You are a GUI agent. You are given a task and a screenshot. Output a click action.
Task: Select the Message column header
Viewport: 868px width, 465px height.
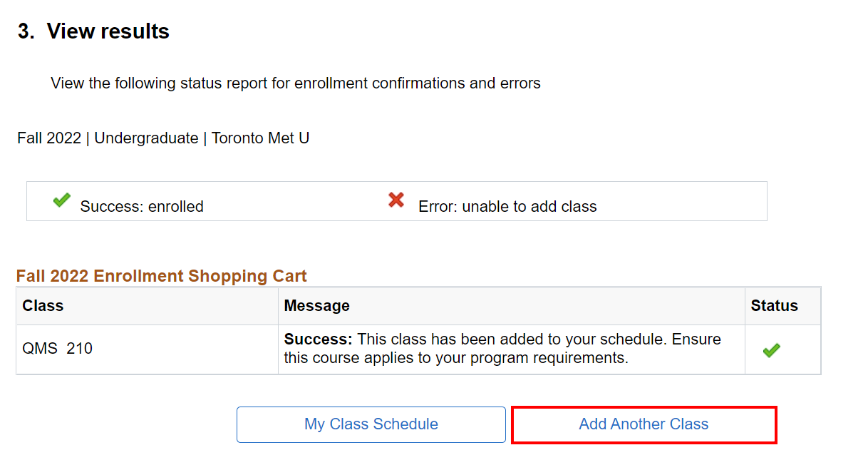(x=316, y=306)
